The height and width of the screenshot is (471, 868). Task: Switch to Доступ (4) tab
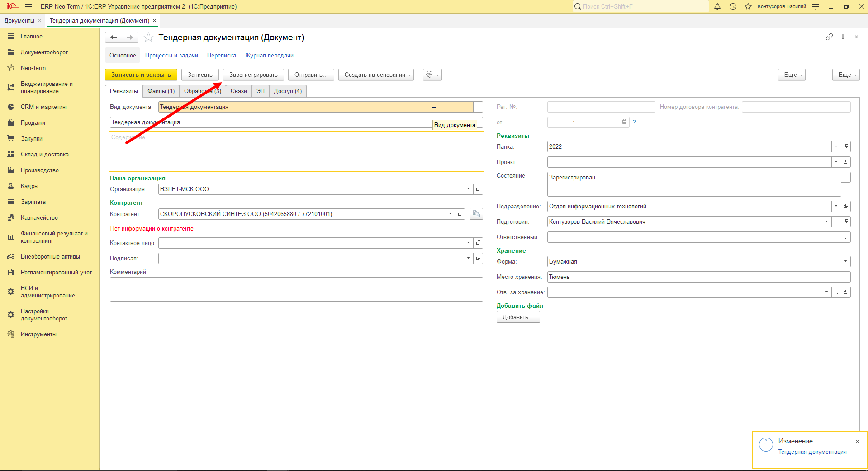click(288, 91)
